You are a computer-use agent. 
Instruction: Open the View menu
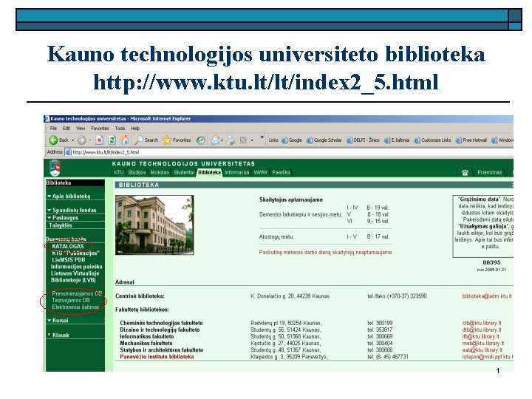(81, 129)
